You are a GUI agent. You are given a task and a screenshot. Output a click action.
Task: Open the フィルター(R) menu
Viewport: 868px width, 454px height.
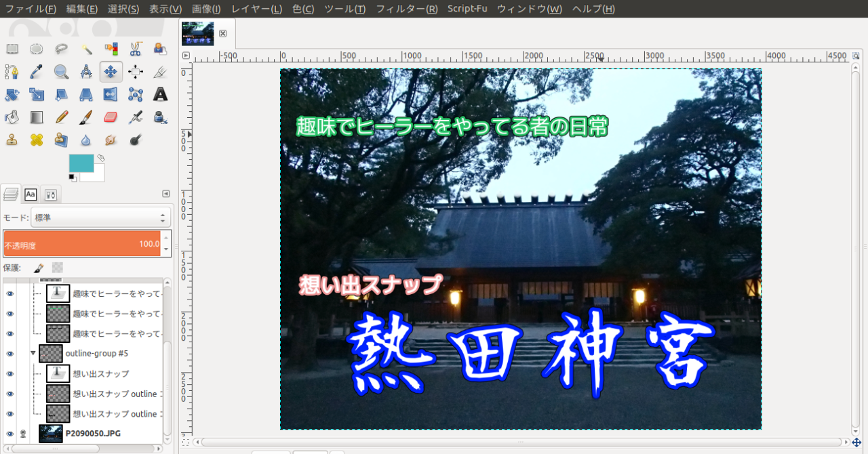pyautogui.click(x=407, y=9)
